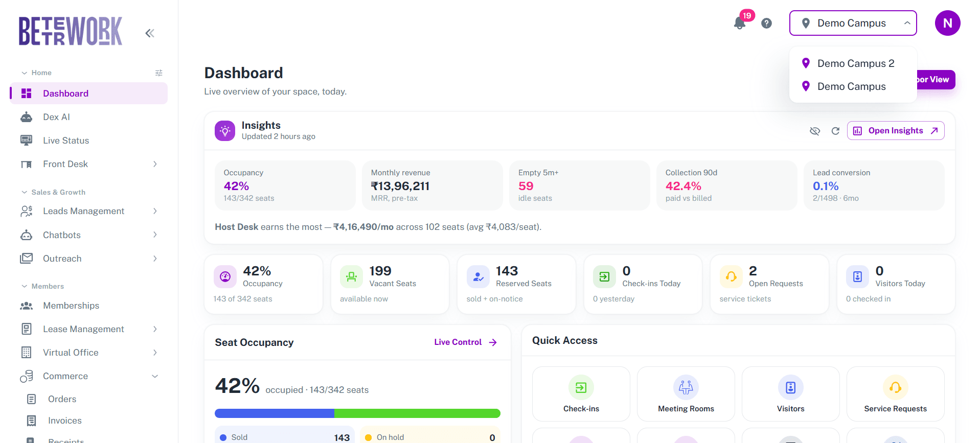Click the Commerce coins icon

coord(27,376)
